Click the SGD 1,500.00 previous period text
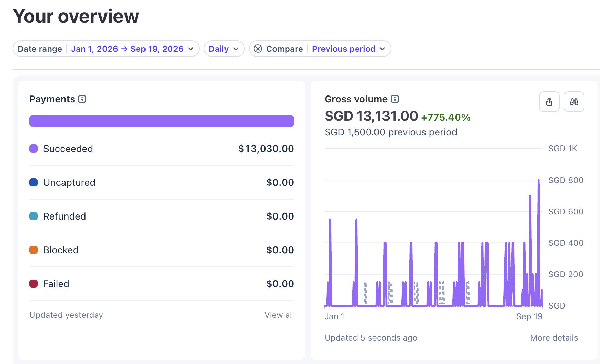The width and height of the screenshot is (600, 364). (x=391, y=132)
